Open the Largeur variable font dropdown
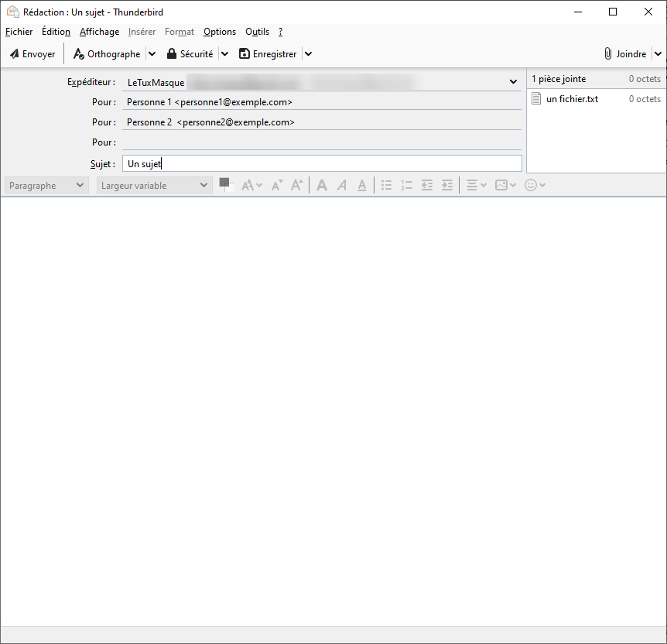Viewport: 667px width, 644px height. (x=155, y=186)
